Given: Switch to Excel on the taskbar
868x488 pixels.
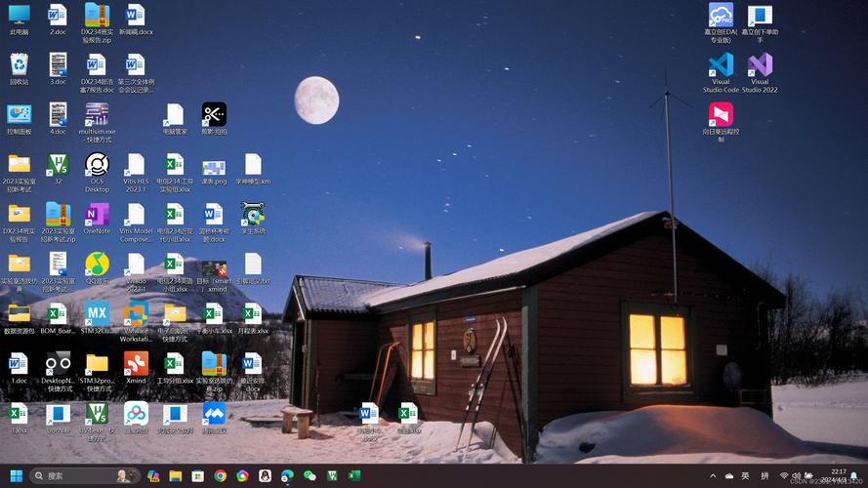Looking at the screenshot, I should 354,476.
